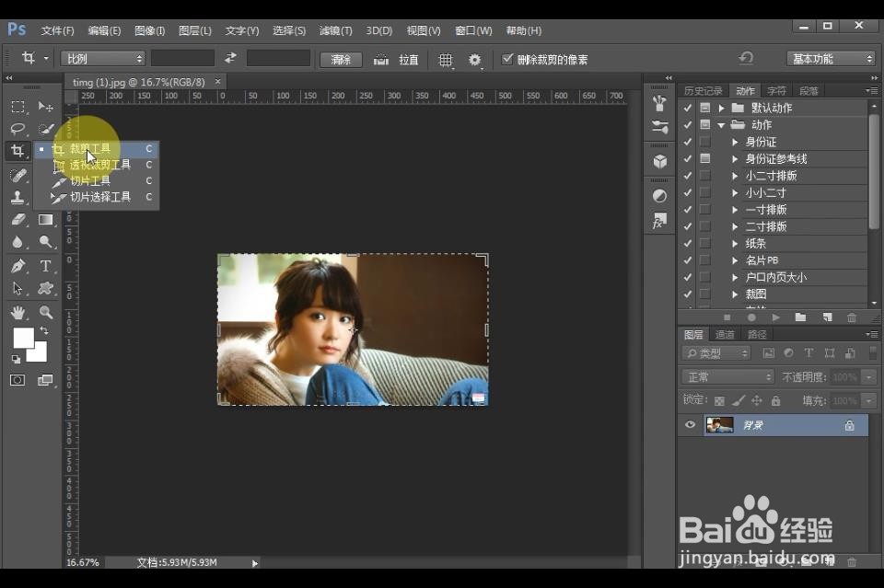The height and width of the screenshot is (588, 884).
Task: Toggle checkmark for 身份证 action
Action: (687, 142)
